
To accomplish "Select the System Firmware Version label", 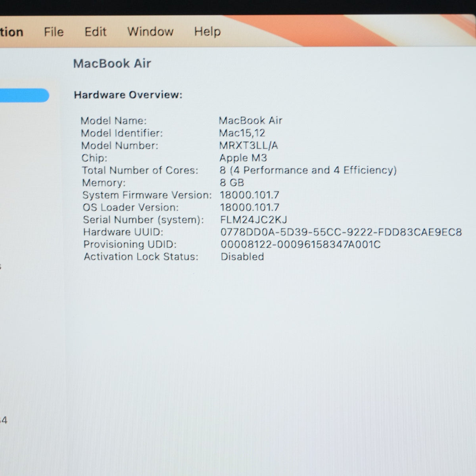I will coord(147,195).
